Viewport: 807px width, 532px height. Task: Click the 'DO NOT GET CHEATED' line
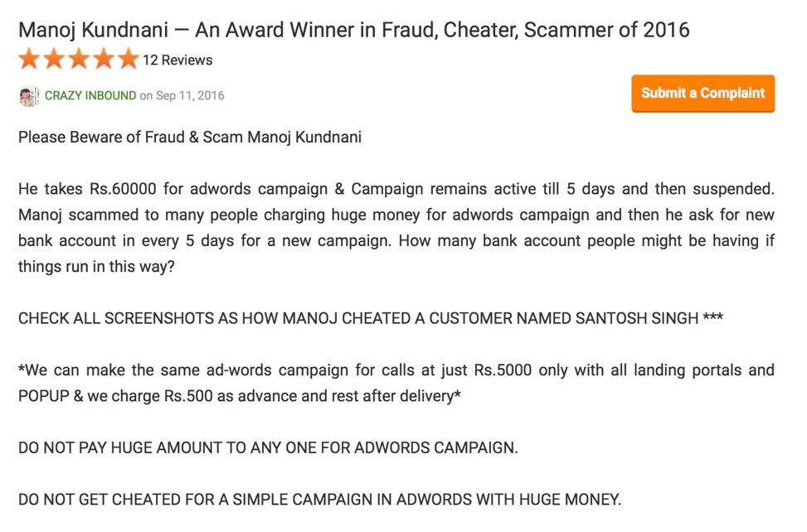click(319, 500)
